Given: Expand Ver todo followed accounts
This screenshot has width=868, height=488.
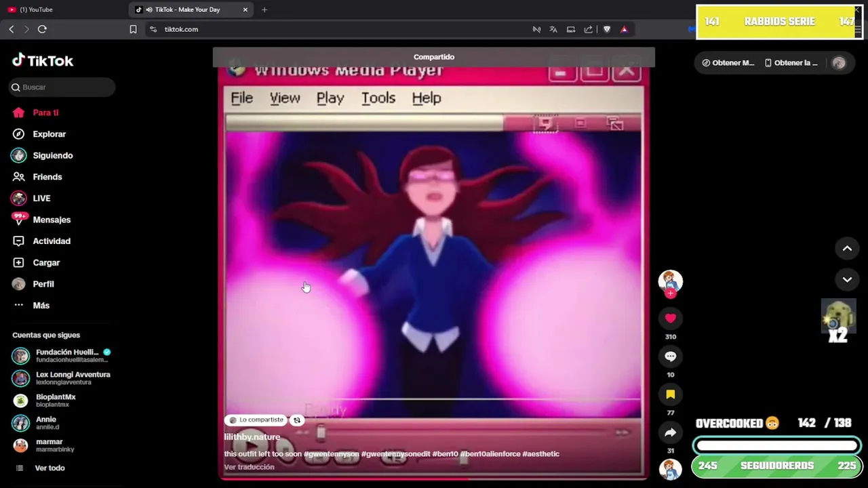Looking at the screenshot, I should 41,468.
